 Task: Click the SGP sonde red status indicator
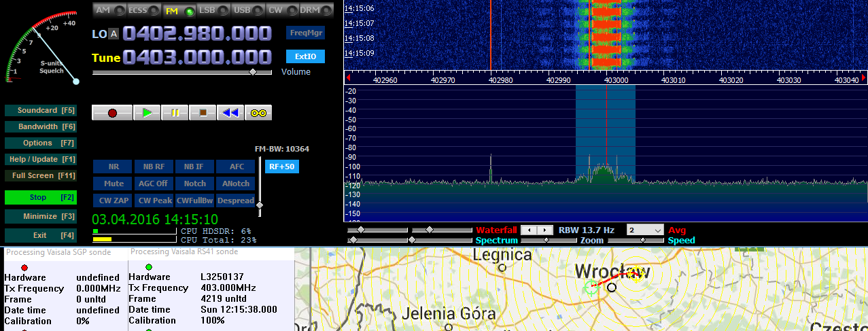(x=24, y=267)
